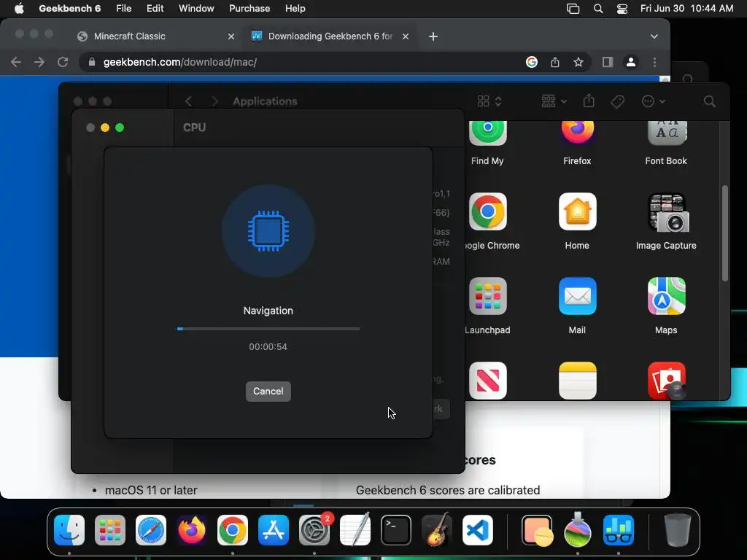
Task: Go back in Finder Applications window
Action: pyautogui.click(x=189, y=101)
